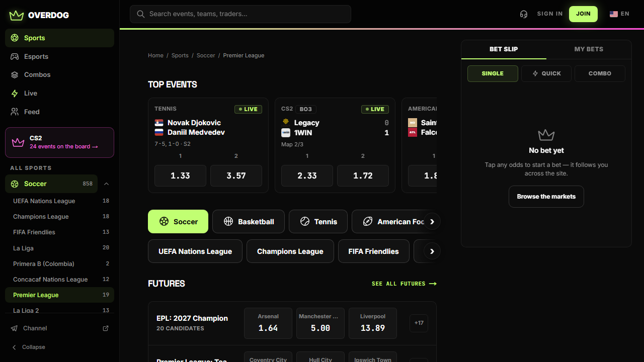
Task: Open Combos from the sidebar
Action: [59, 75]
